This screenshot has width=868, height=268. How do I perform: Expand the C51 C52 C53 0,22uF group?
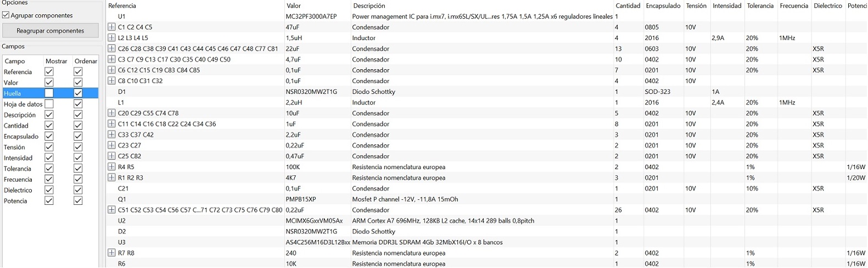[111, 210]
